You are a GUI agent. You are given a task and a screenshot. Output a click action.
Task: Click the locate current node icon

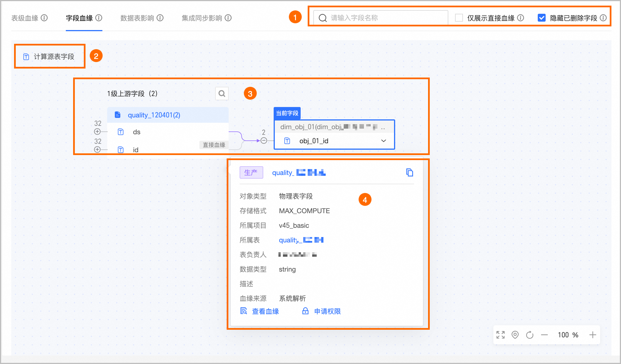click(x=515, y=335)
